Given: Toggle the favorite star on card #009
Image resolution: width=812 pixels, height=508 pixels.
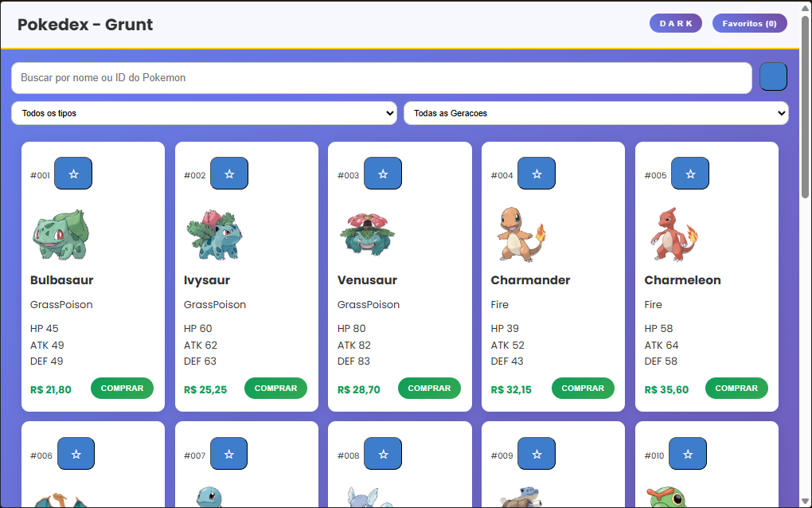Looking at the screenshot, I should [536, 453].
